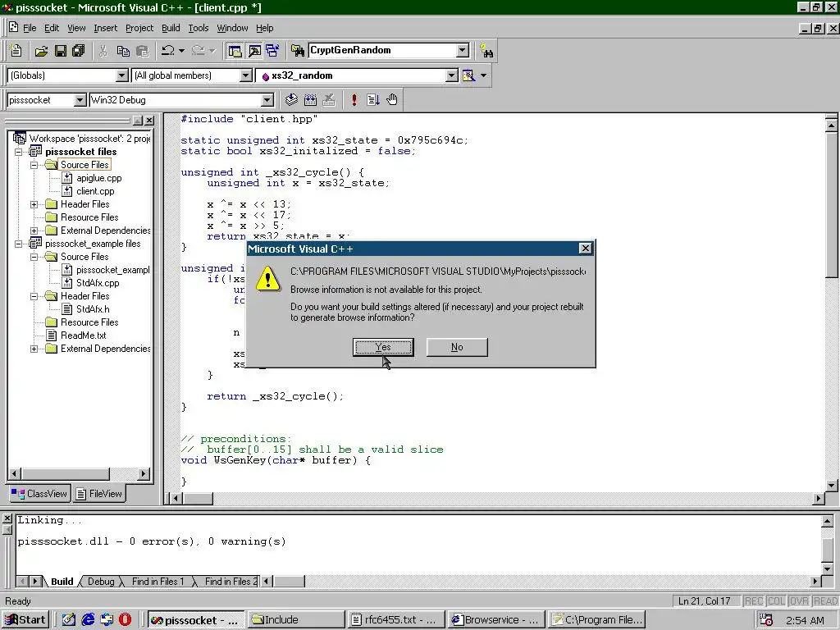The height and width of the screenshot is (630, 840).
Task: Open the Project menu
Action: coord(139,28)
